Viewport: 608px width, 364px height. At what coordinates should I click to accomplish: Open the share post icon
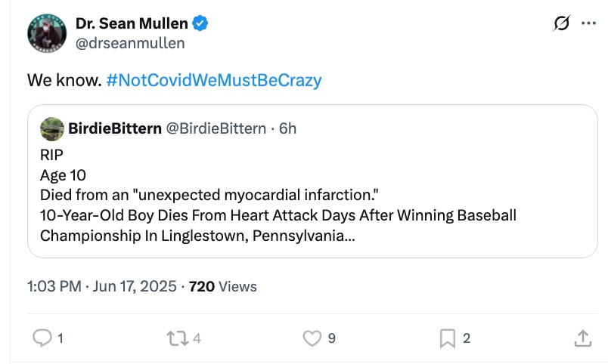pyautogui.click(x=582, y=339)
